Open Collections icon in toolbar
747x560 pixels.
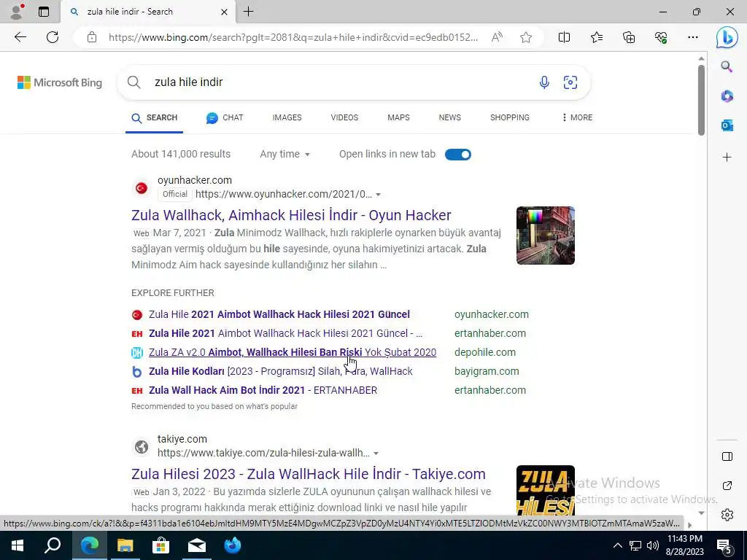click(629, 37)
